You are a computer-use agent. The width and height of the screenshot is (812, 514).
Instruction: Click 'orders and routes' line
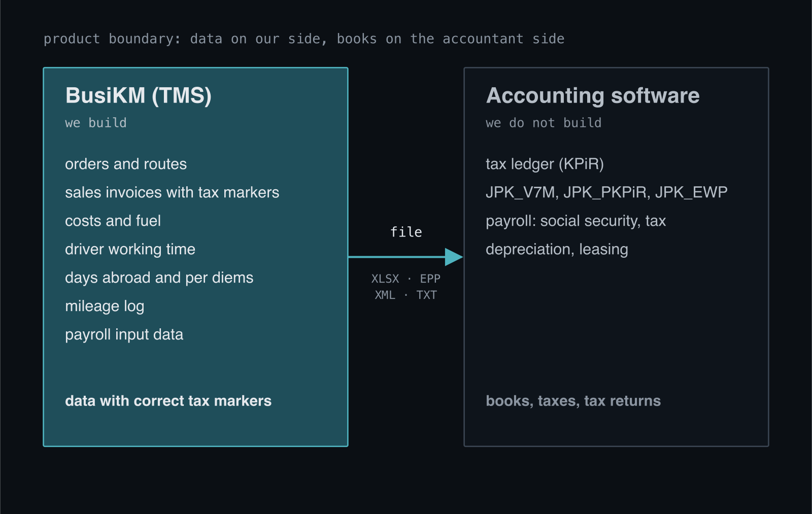click(126, 164)
